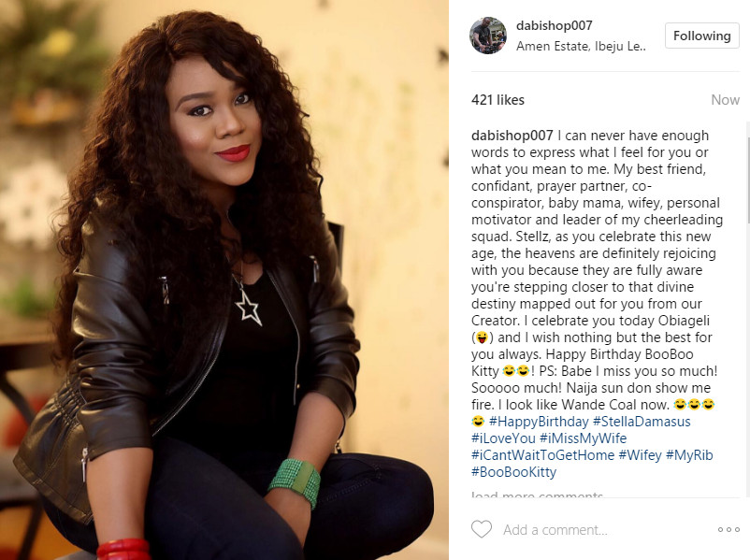750x560 pixels.
Task: Like the post with heart icon
Action: (482, 529)
